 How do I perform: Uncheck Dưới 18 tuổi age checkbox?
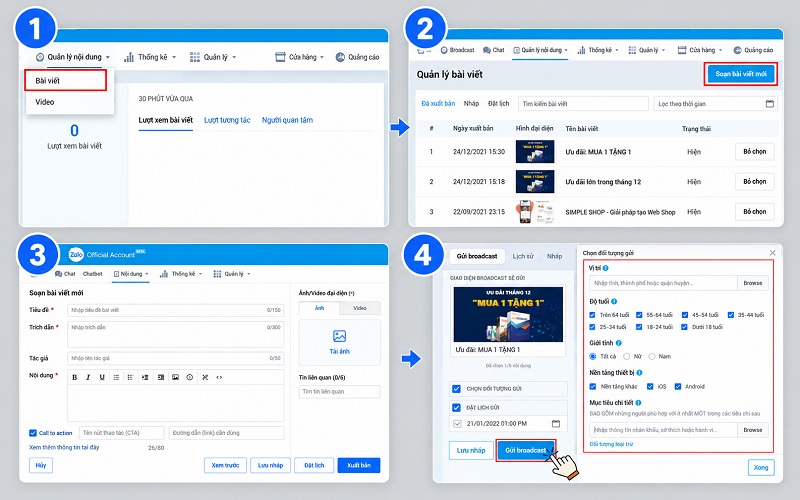click(684, 327)
